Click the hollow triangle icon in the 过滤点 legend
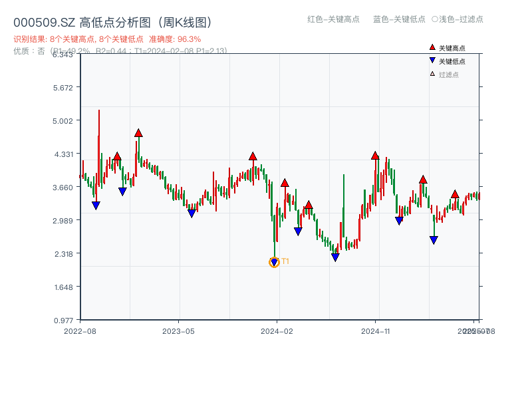The height and width of the screenshot is (399, 532). pyautogui.click(x=432, y=74)
